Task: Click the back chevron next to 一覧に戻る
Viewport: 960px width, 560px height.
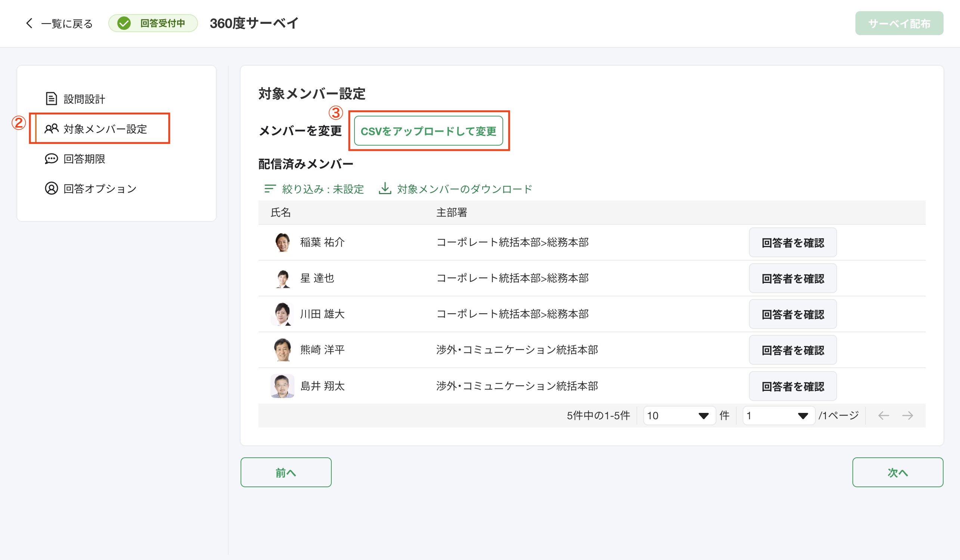Action: (x=30, y=23)
